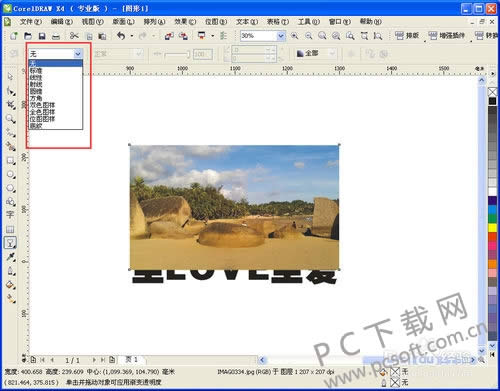Select the Text tool marked 字
500x391 pixels.
click(10, 215)
